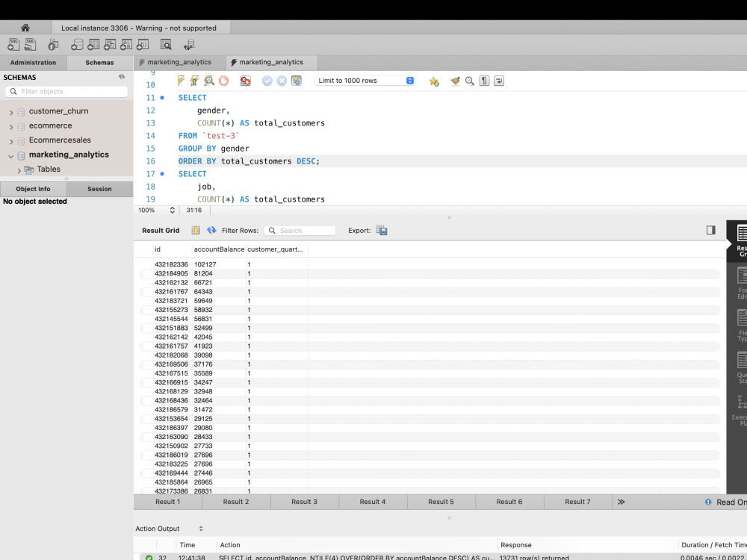
Task: Execute the statement under the cursor
Action: click(194, 81)
